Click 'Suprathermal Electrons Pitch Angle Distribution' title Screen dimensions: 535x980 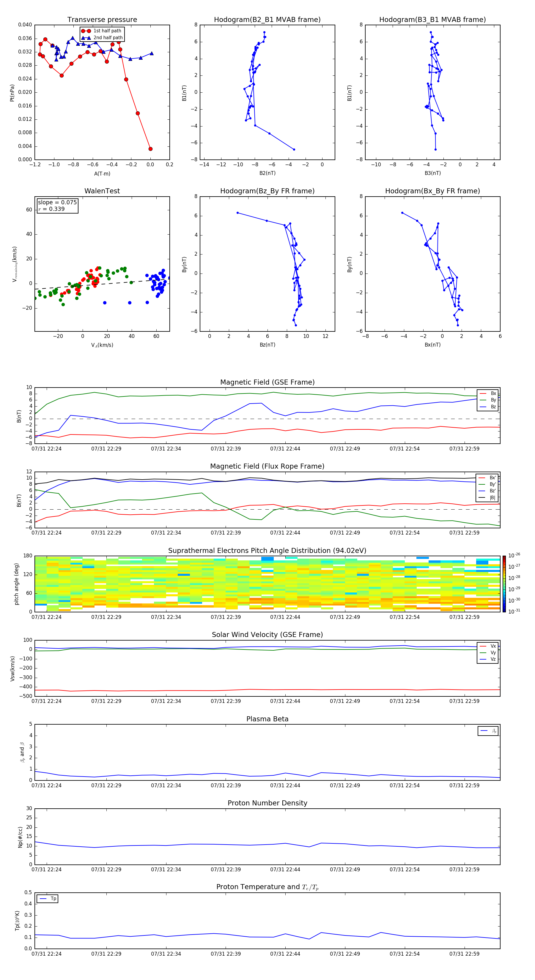coord(267,551)
